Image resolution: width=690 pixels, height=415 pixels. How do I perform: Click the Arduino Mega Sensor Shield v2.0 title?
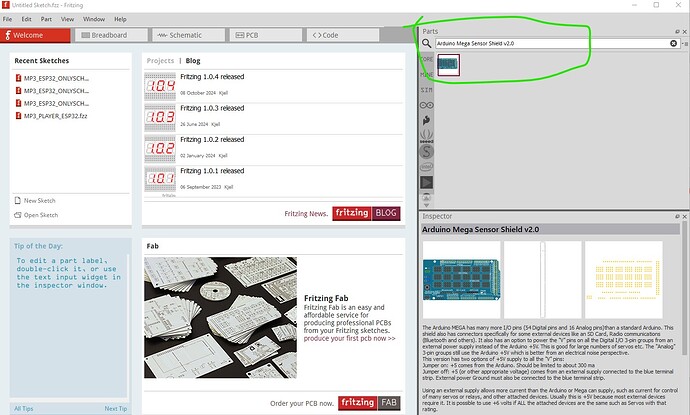[x=481, y=229]
